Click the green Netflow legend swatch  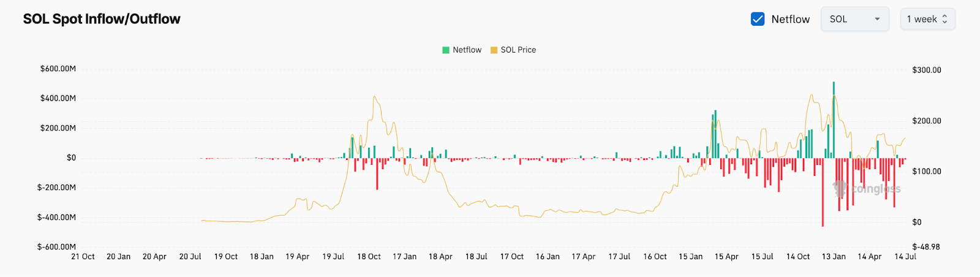[446, 50]
